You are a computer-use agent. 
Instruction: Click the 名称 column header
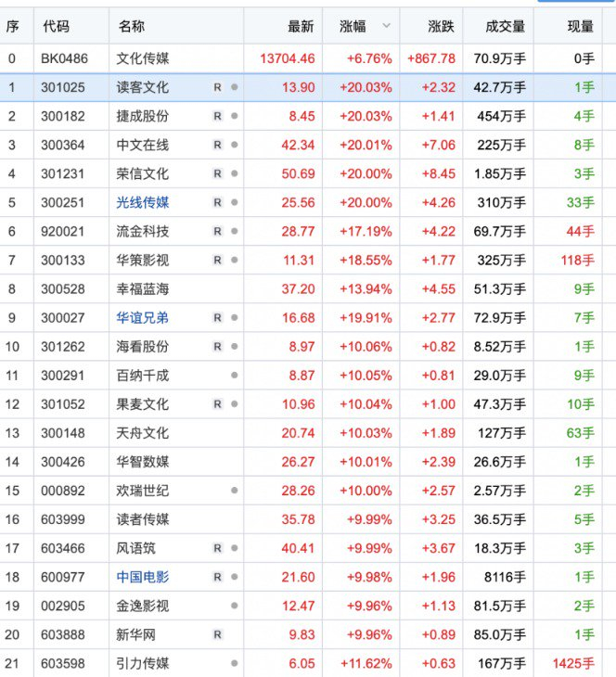point(132,26)
